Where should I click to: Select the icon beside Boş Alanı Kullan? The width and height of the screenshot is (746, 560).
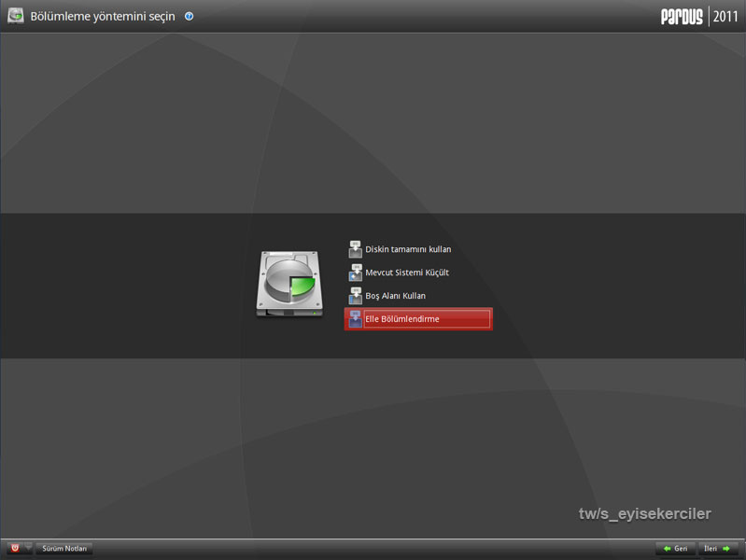(356, 296)
